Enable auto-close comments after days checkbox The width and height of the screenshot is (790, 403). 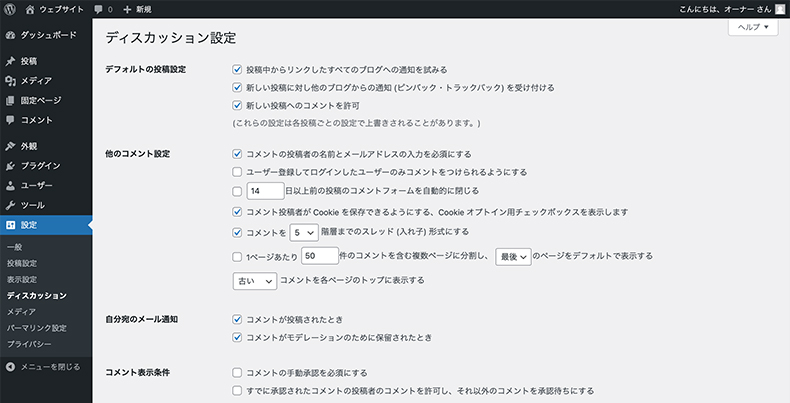coord(237,191)
